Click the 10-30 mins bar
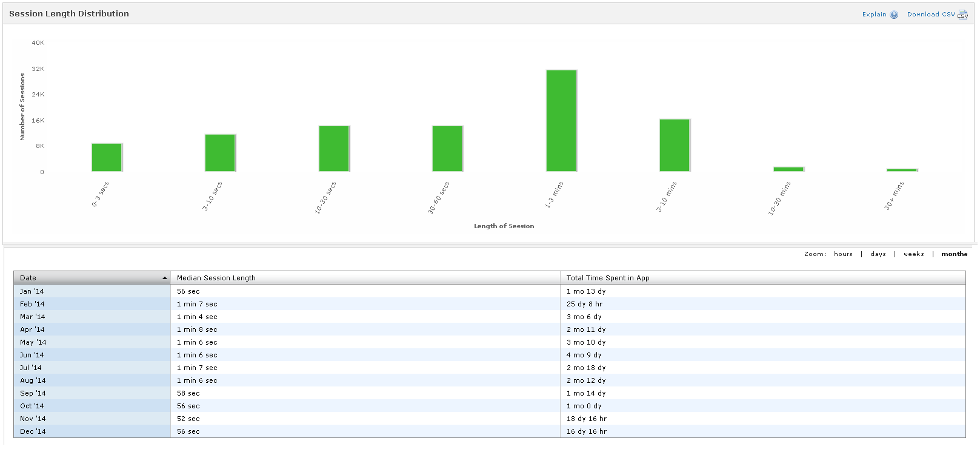This screenshot has height=452, width=980. [788, 169]
